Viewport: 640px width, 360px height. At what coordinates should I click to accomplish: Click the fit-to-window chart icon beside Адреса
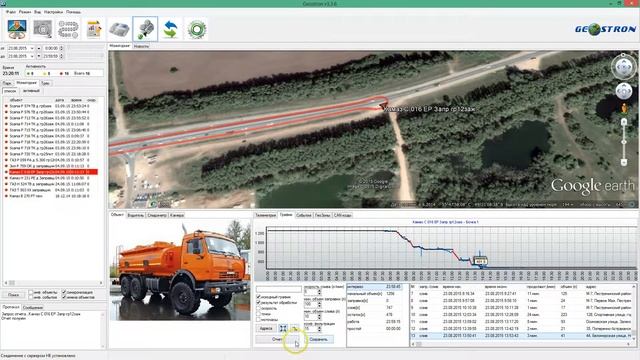pos(283,328)
